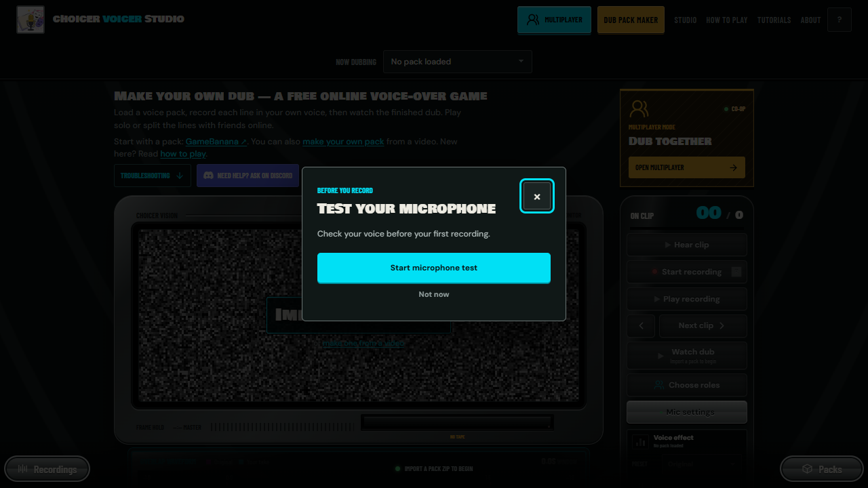Open the Packs panel
The width and height of the screenshot is (868, 488).
822,469
